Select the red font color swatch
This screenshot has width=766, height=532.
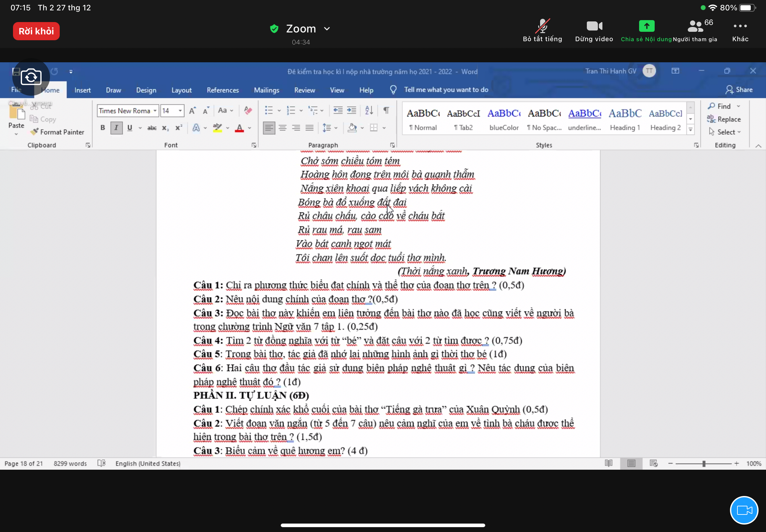pyautogui.click(x=239, y=128)
